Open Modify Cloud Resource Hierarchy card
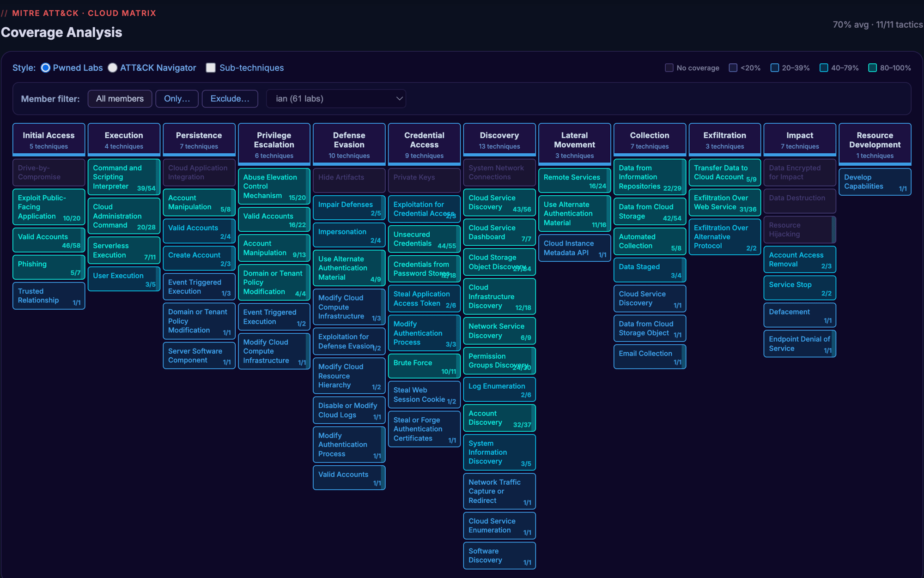The height and width of the screenshot is (578, 924). 349,376
